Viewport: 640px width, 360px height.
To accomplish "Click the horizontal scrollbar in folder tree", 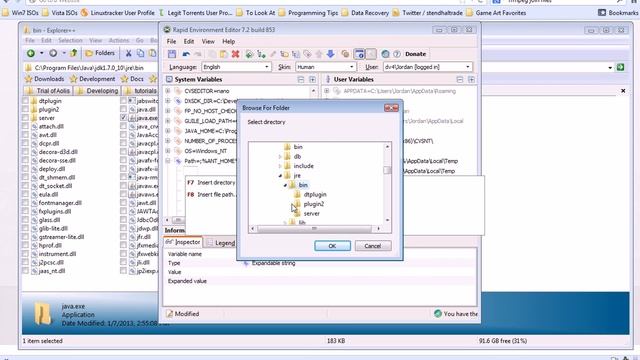I will tap(314, 229).
